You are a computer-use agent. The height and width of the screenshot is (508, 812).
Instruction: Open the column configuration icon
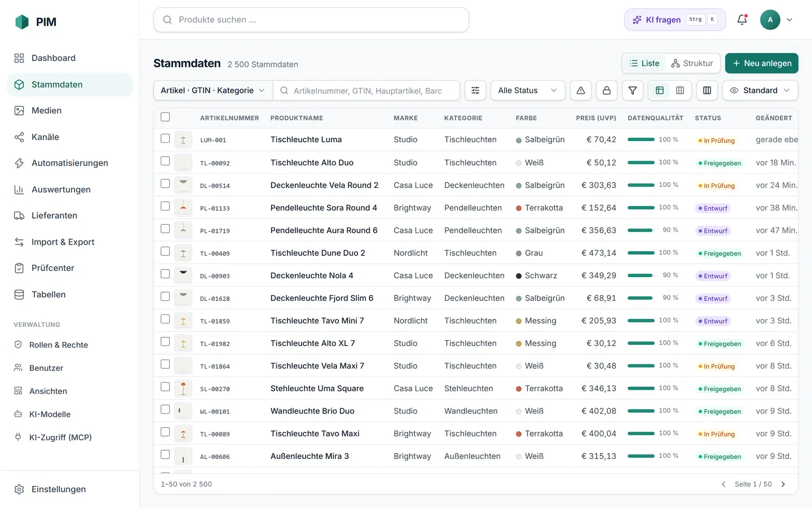tap(707, 90)
